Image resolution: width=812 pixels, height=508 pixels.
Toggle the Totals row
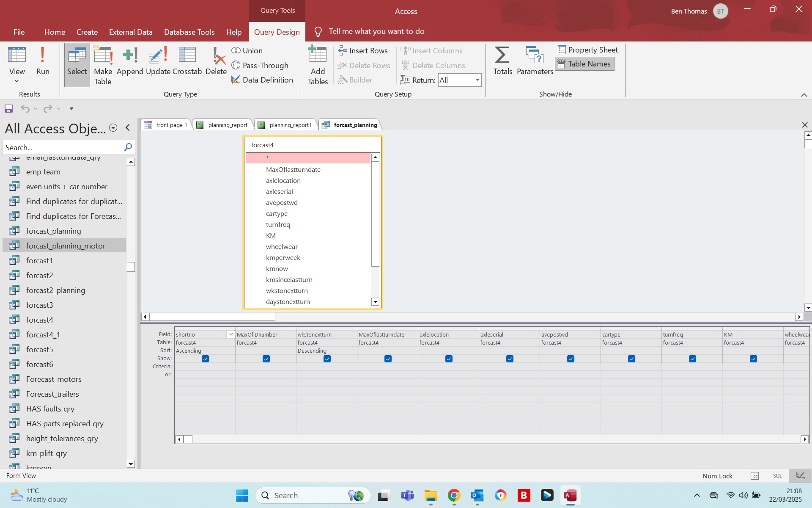click(x=502, y=61)
